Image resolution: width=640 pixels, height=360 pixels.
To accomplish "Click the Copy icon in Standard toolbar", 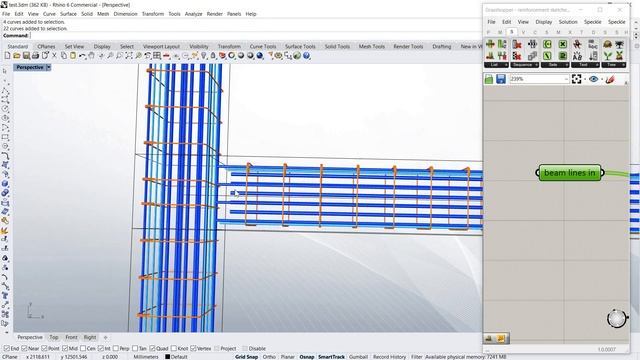I will (x=64, y=56).
